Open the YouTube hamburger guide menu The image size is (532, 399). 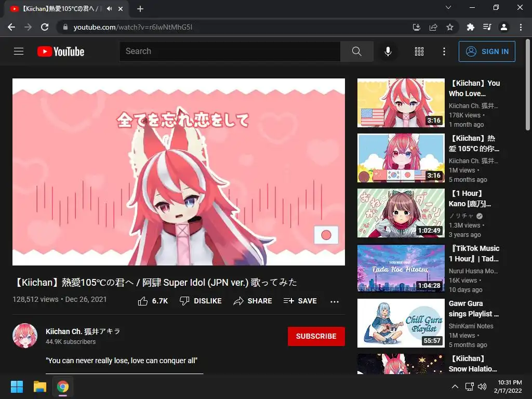click(19, 51)
